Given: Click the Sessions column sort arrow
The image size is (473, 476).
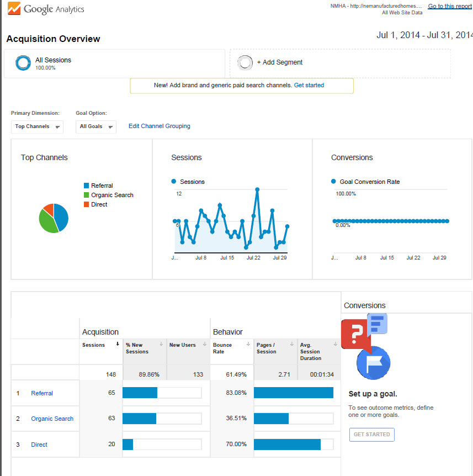Looking at the screenshot, I should 118,344.
